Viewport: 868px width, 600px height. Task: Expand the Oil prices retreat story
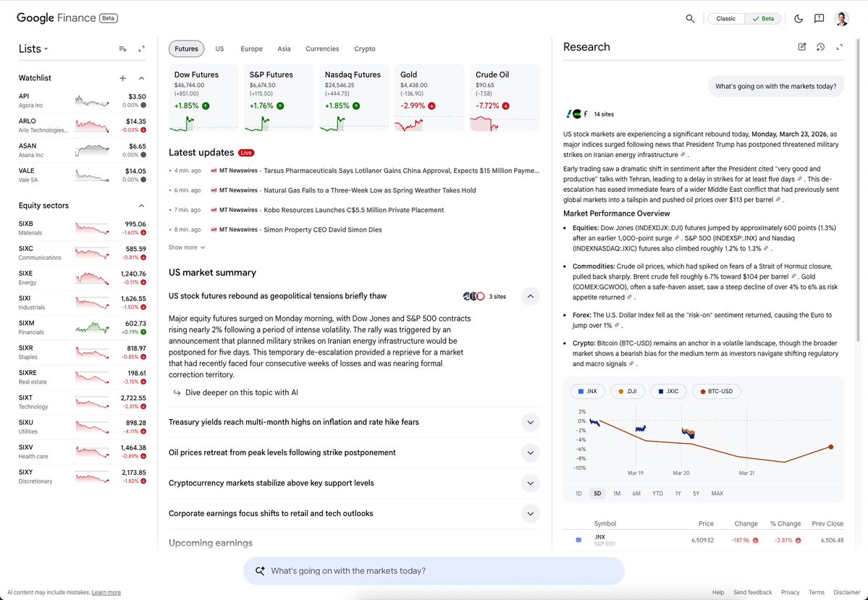click(x=531, y=453)
